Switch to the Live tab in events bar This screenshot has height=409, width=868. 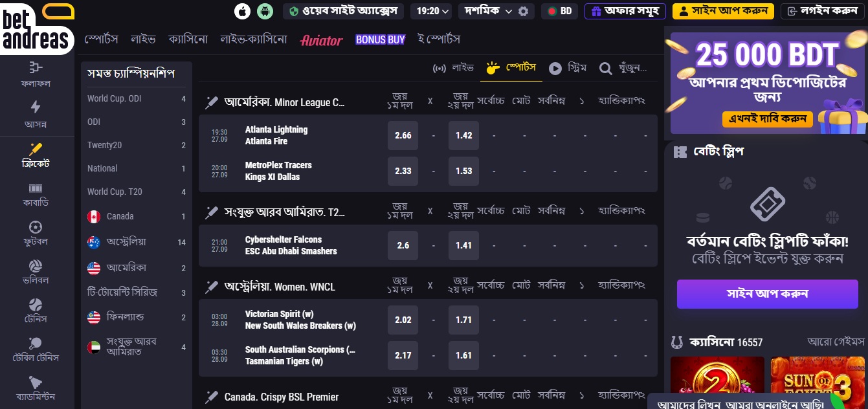[454, 68]
